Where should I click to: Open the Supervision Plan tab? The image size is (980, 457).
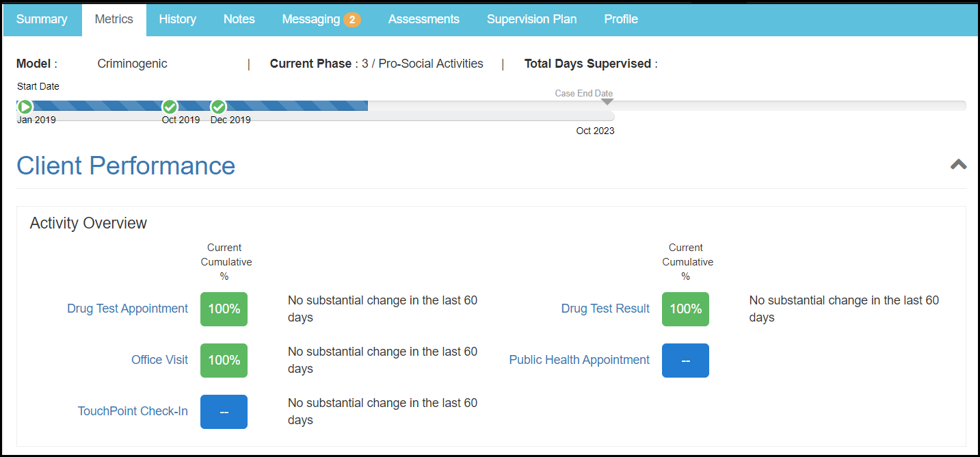click(x=531, y=19)
